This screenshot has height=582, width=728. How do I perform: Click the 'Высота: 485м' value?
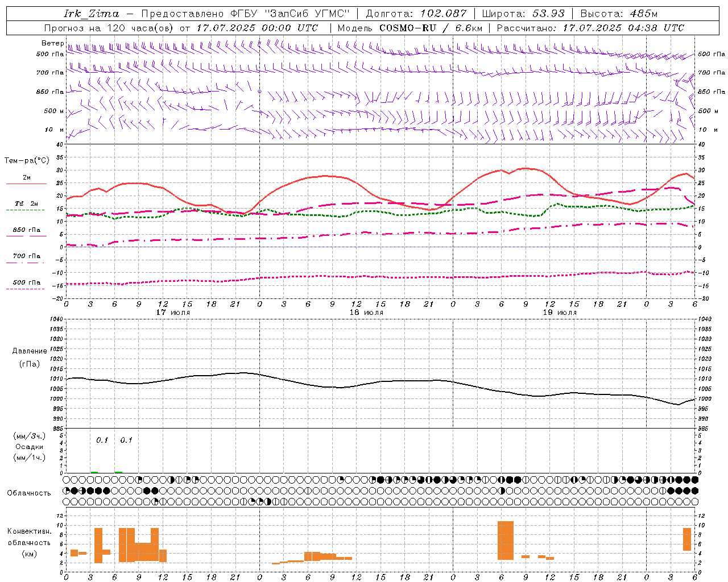click(x=619, y=14)
